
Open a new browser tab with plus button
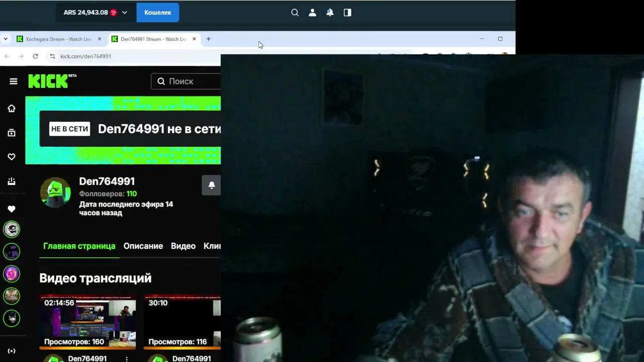208,39
